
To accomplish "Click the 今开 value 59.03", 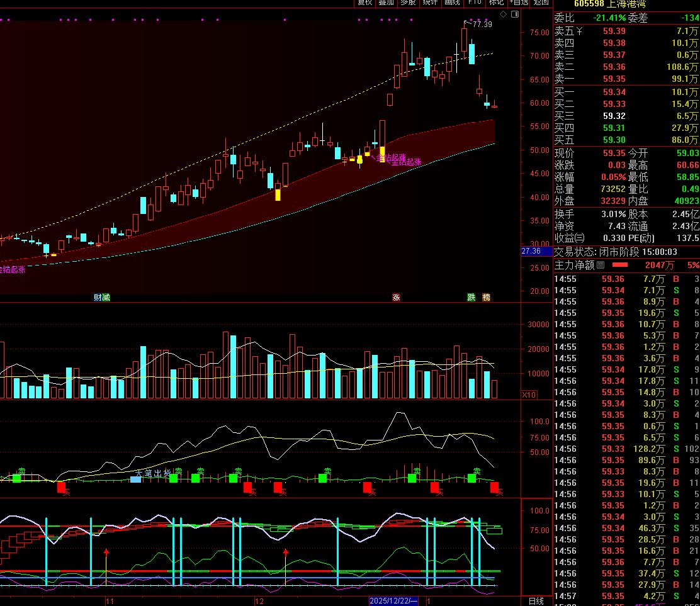I will [x=688, y=153].
